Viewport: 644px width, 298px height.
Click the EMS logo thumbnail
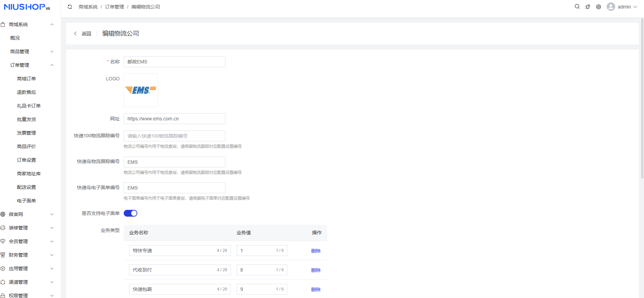point(141,90)
